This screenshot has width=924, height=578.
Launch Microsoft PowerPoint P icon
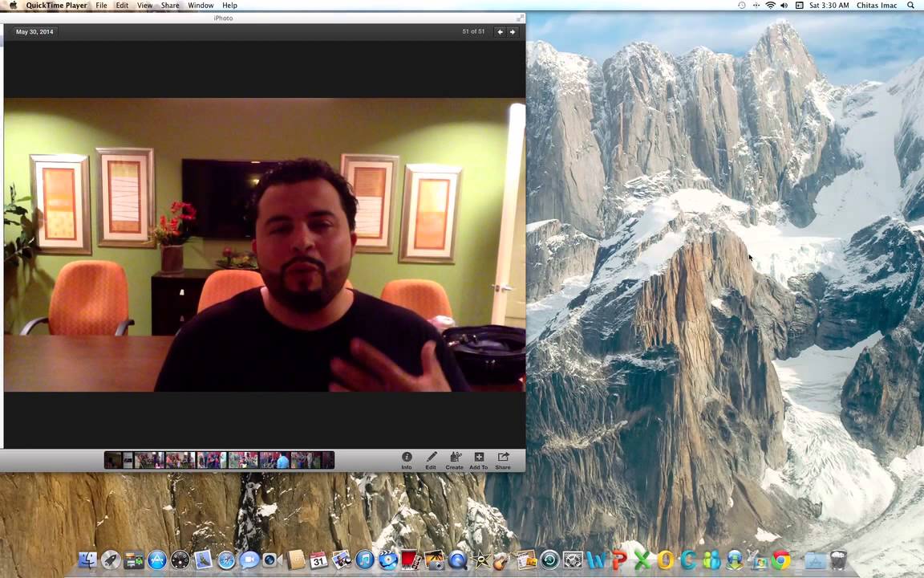pos(618,559)
